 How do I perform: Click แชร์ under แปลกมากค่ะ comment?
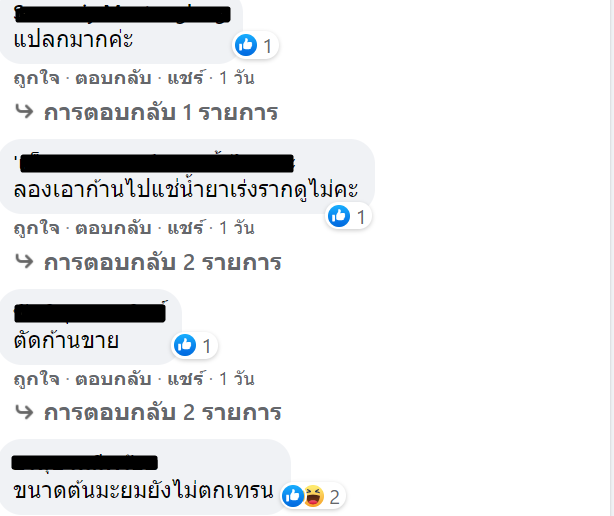coord(186,78)
